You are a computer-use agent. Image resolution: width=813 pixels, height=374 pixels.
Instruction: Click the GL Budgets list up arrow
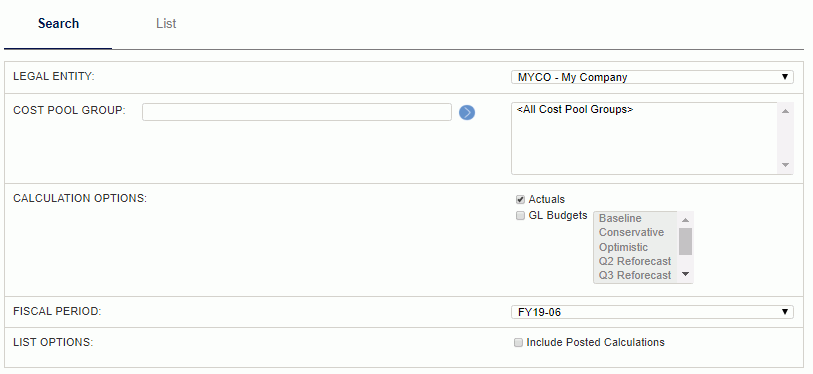[685, 219]
